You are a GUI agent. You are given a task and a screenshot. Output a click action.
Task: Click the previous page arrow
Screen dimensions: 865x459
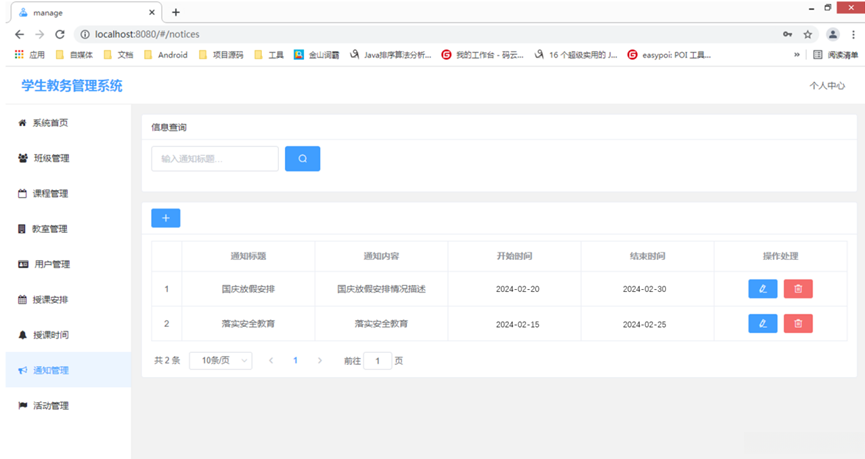point(271,360)
